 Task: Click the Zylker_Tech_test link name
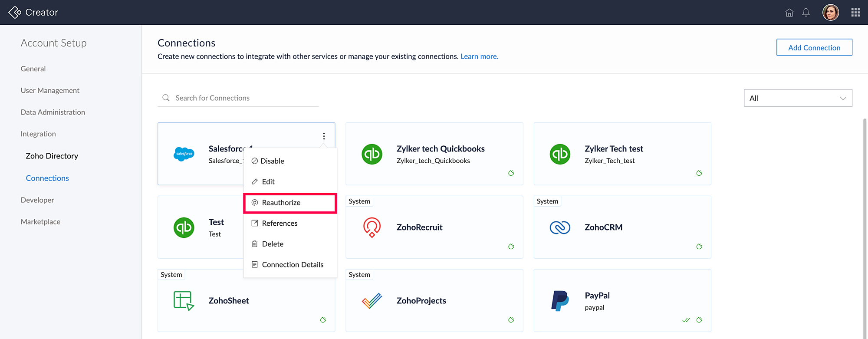pos(609,161)
